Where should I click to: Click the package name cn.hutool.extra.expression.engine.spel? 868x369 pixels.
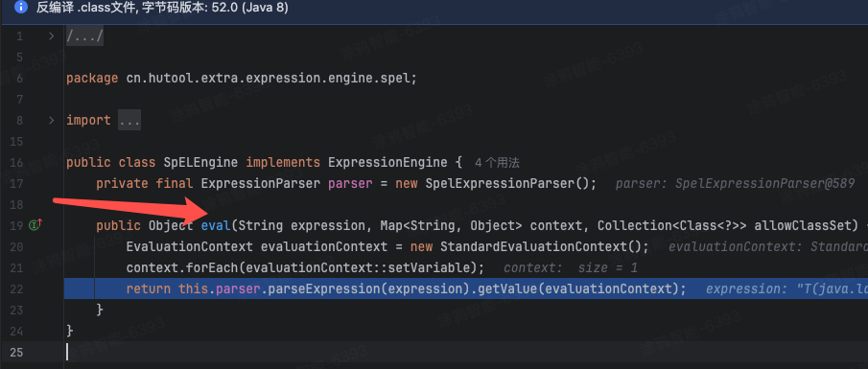pyautogui.click(x=267, y=79)
